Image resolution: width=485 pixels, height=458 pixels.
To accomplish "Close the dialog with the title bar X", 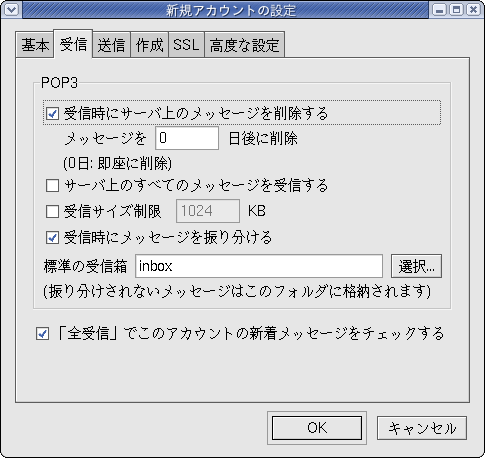I will pyautogui.click(x=473, y=10).
